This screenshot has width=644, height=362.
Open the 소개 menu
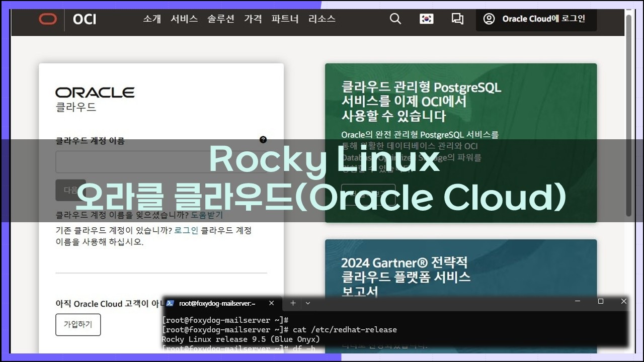(152, 19)
